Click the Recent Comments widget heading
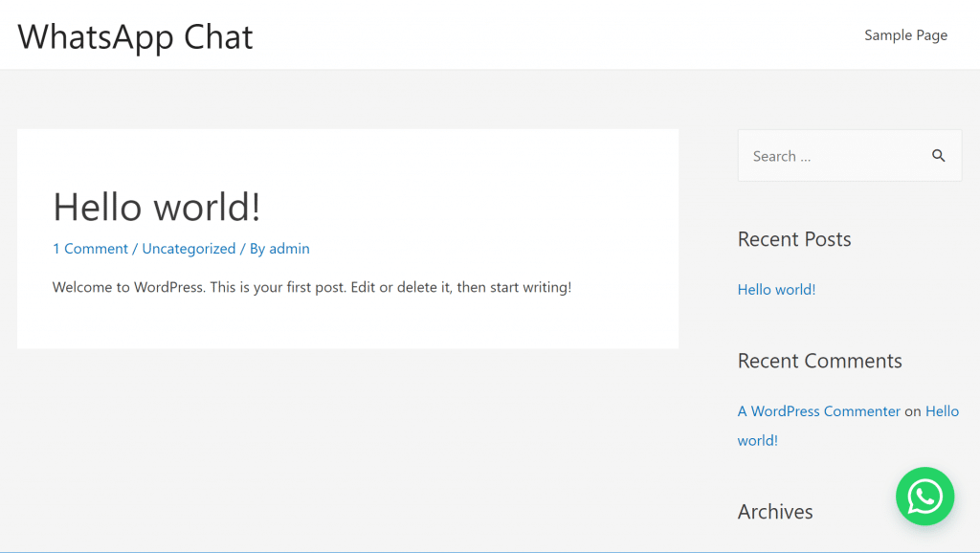The image size is (980, 553). pos(819,361)
